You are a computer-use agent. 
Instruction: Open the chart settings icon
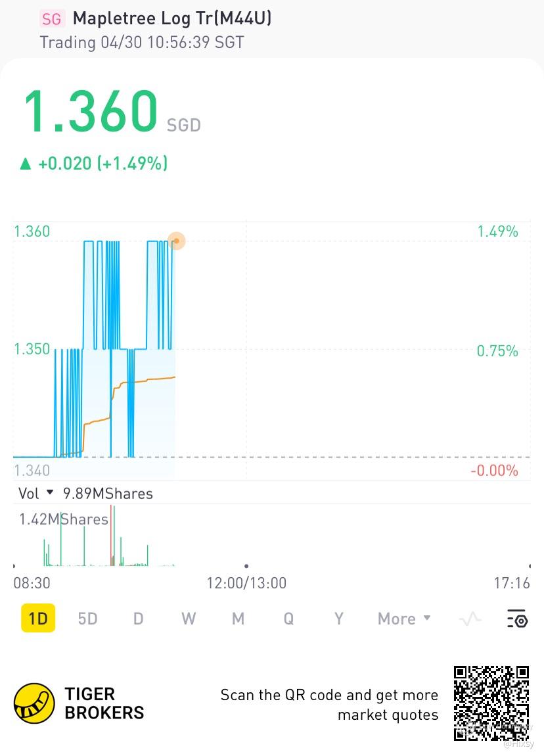click(x=517, y=619)
